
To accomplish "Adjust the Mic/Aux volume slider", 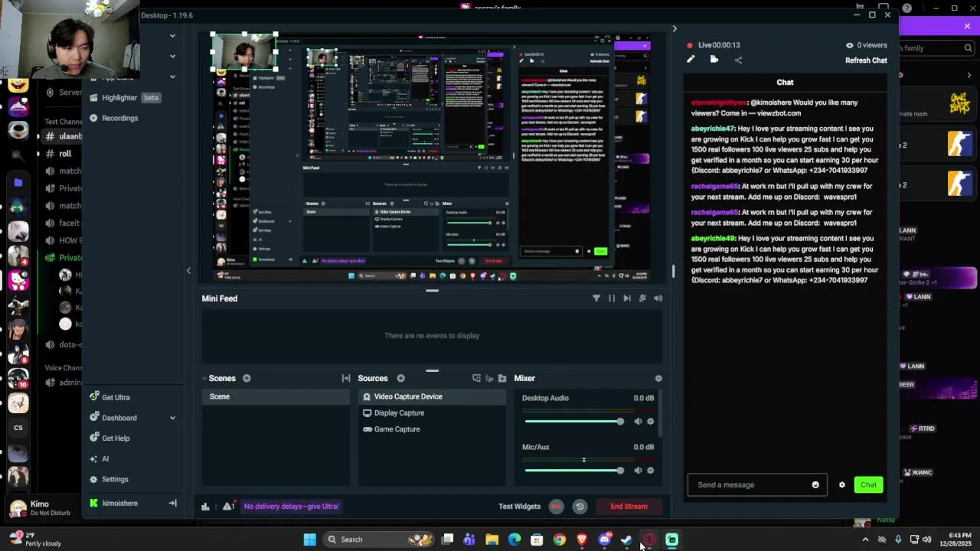I will coord(574,471).
